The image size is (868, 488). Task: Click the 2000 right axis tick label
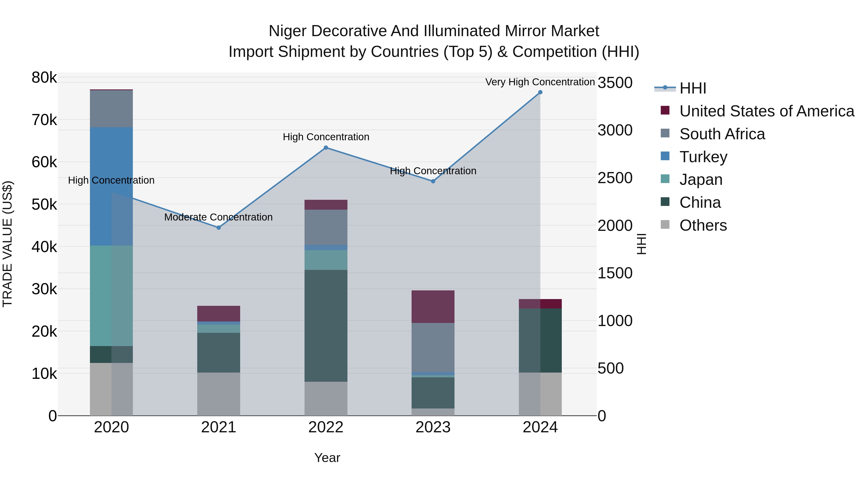pyautogui.click(x=615, y=225)
